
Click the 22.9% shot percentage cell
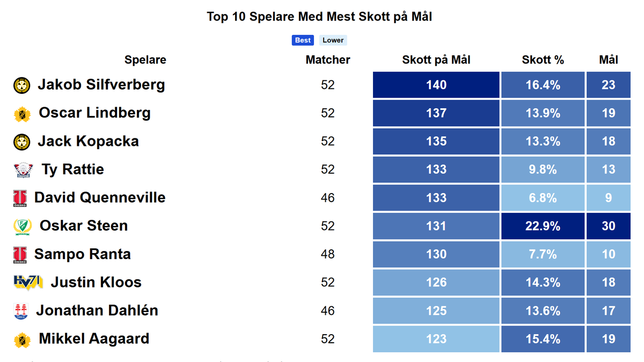(543, 226)
